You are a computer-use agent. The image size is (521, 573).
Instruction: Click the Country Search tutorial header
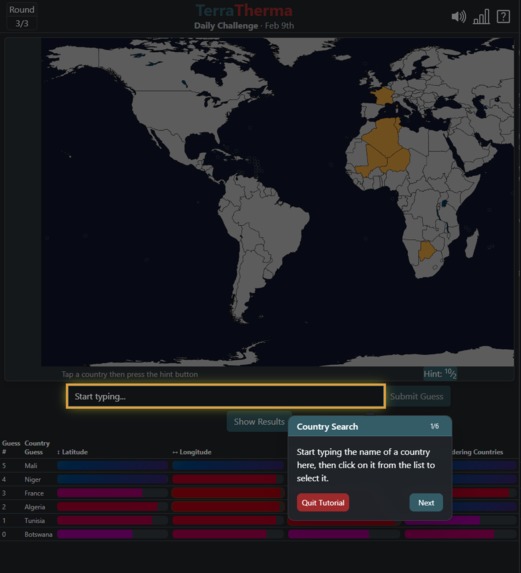[370, 426]
